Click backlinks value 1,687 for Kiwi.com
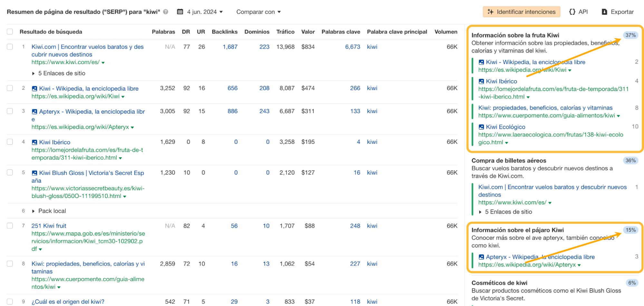Viewport: 644px width, 306px height. [x=230, y=47]
